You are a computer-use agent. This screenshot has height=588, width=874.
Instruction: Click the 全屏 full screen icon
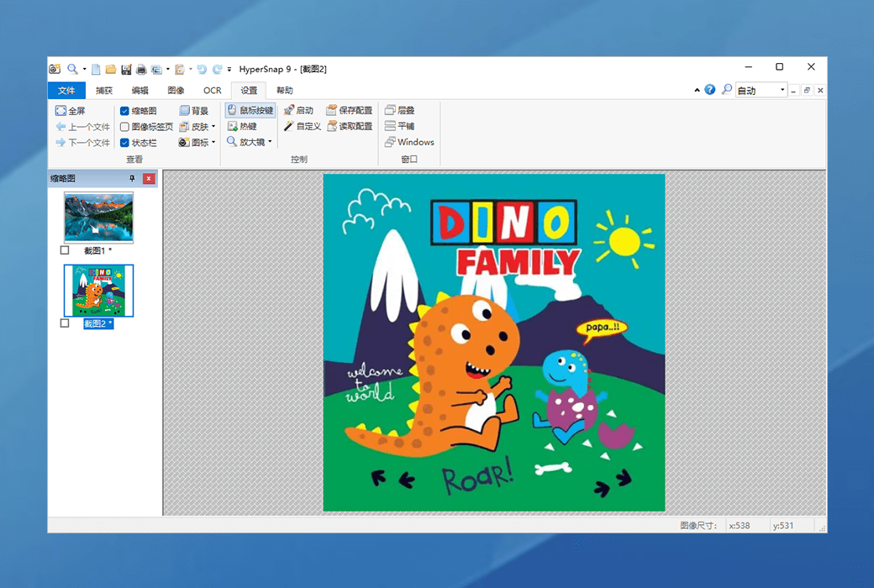pos(61,111)
